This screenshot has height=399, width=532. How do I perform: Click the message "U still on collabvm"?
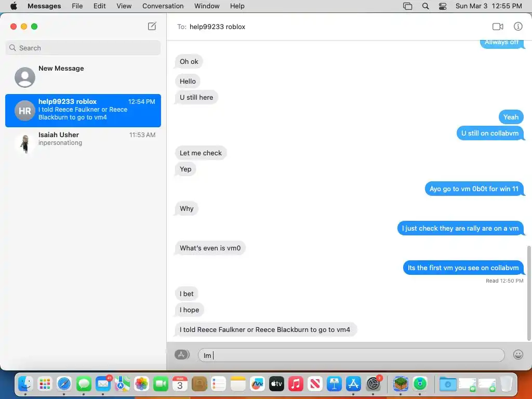tap(490, 134)
